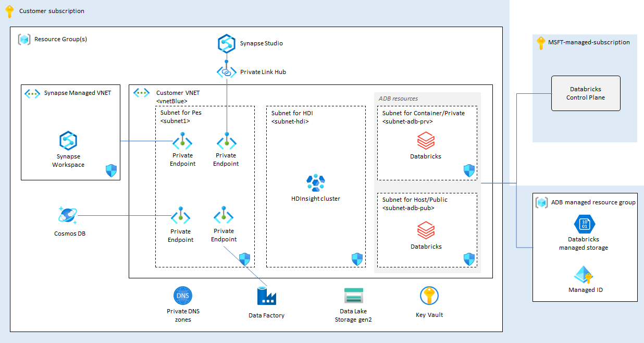The width and height of the screenshot is (644, 343).
Task: Click the Databricks Control Plane box
Action: [586, 93]
